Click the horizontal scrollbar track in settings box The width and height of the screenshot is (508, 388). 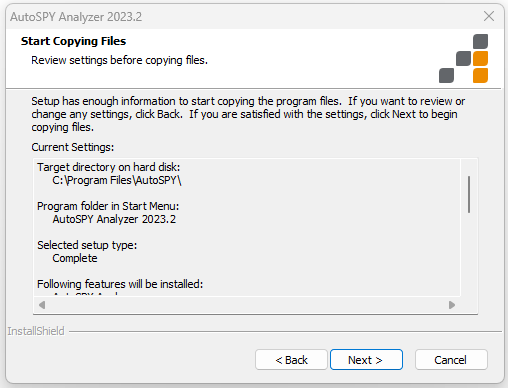[x=247, y=305]
